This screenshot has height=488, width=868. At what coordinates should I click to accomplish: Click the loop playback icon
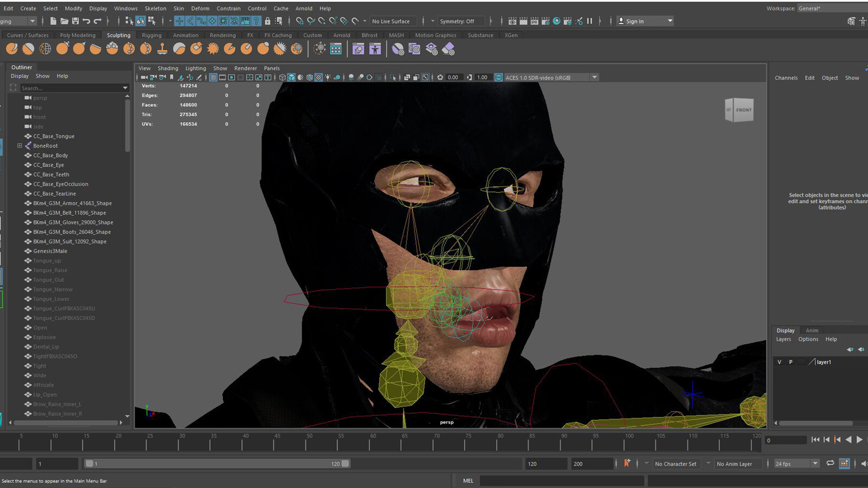click(830, 464)
